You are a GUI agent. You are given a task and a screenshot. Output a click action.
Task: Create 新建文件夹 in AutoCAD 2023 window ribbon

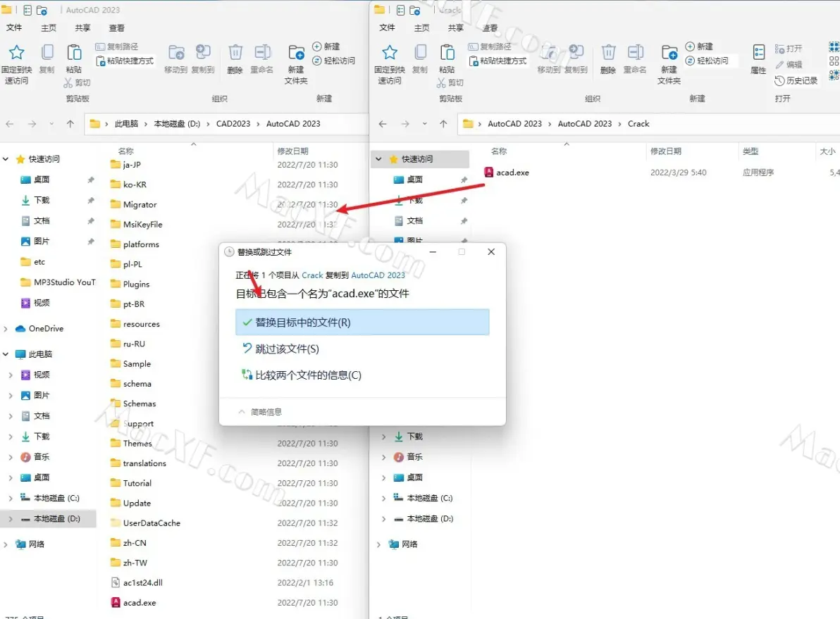pyautogui.click(x=296, y=63)
